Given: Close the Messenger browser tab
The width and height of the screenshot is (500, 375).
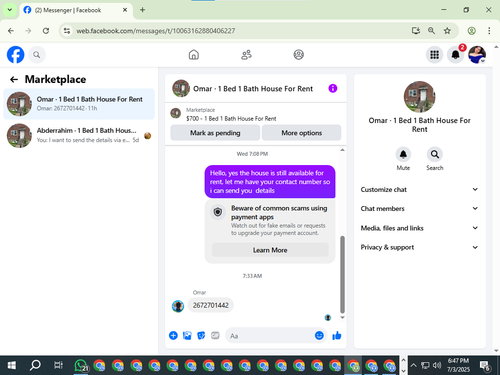Looking at the screenshot, I should pyautogui.click(x=125, y=10).
